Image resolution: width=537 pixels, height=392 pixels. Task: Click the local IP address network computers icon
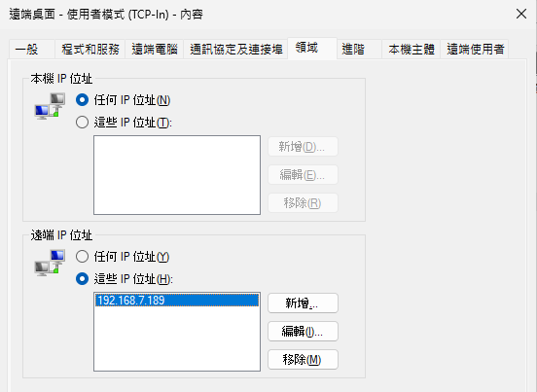click(x=50, y=106)
